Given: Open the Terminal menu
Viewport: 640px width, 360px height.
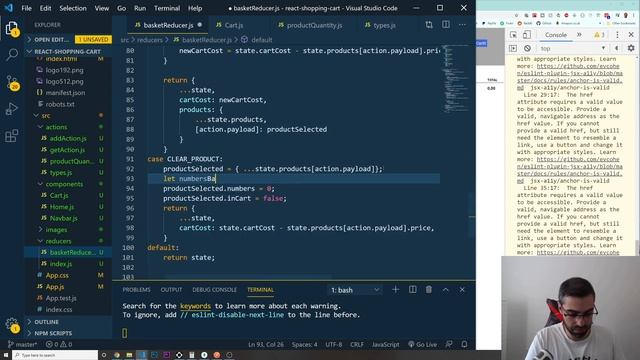Looking at the screenshot, I should click(x=167, y=8).
